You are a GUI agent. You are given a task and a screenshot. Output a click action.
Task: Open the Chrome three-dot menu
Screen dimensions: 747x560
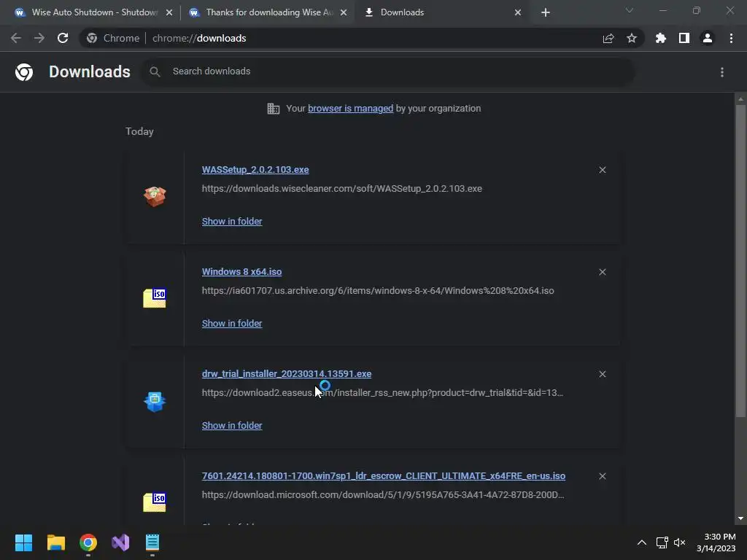point(731,38)
